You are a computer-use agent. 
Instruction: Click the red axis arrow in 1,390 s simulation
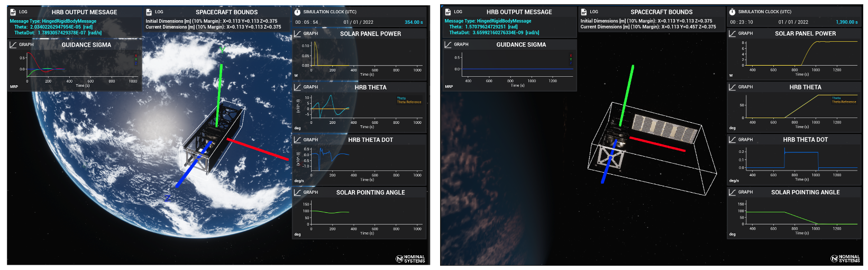657,144
